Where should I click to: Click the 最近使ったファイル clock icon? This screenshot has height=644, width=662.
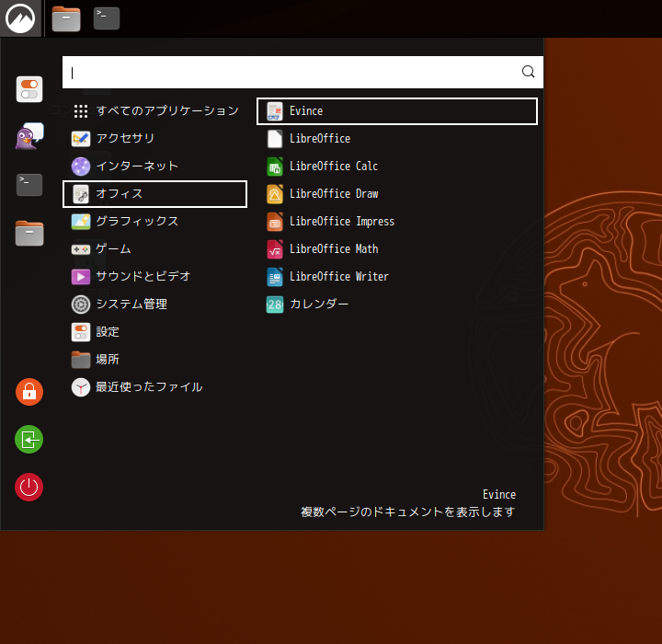tap(81, 387)
